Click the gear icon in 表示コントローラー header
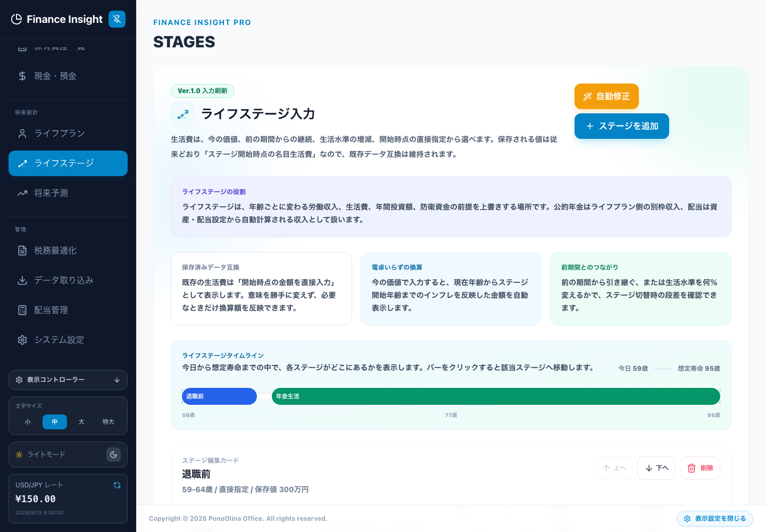The height and width of the screenshot is (532, 766). [19, 380]
